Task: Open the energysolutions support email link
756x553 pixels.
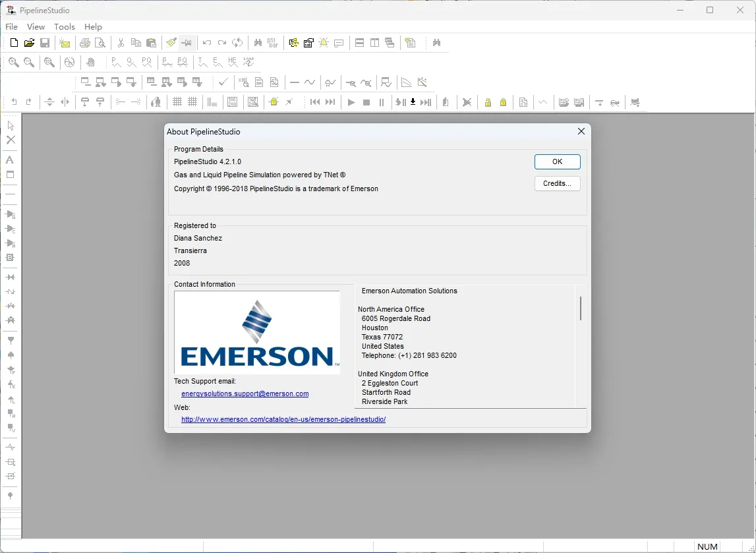Action: (245, 393)
